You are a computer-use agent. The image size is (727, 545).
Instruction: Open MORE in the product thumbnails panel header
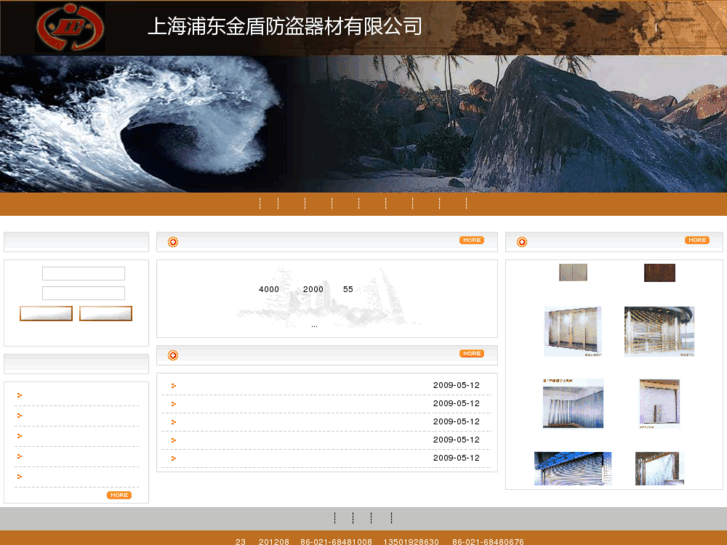697,240
